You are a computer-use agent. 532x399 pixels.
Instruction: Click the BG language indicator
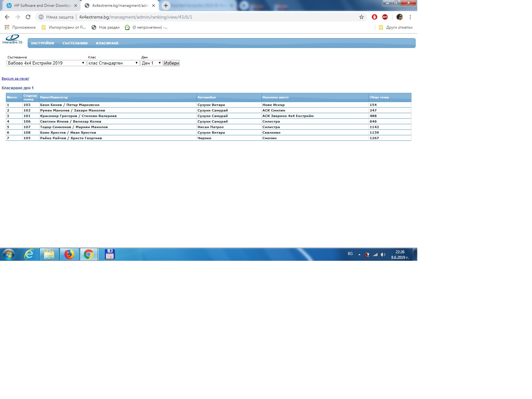pos(350,254)
